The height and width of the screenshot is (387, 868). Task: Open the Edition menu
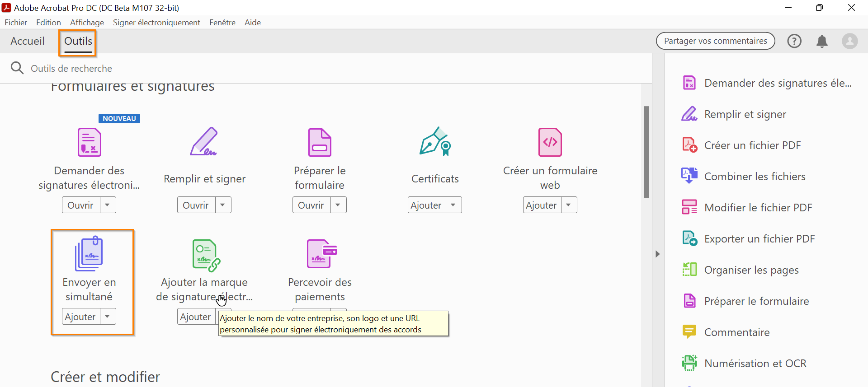pos(48,23)
